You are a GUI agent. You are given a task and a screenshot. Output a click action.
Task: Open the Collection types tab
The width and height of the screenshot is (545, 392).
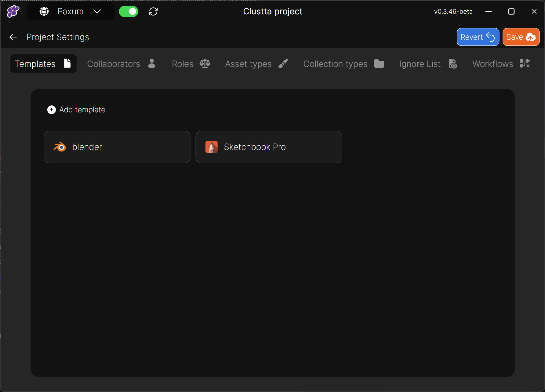[343, 64]
